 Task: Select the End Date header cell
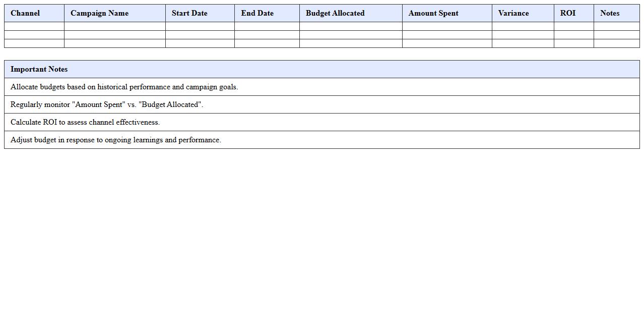pos(257,13)
